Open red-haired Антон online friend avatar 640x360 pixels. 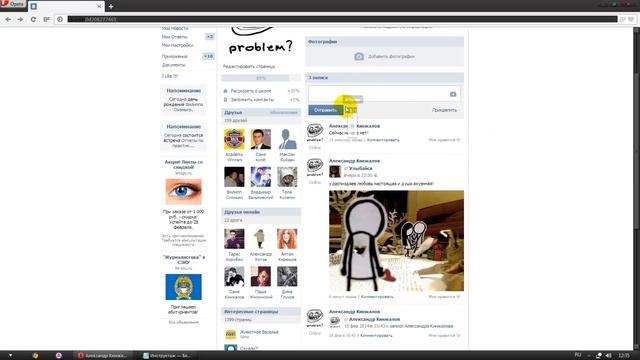287,239
